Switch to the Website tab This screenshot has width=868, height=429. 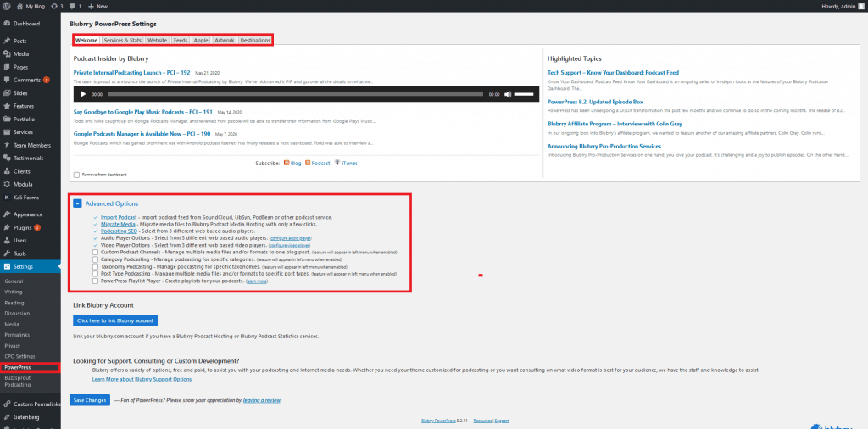tap(157, 41)
